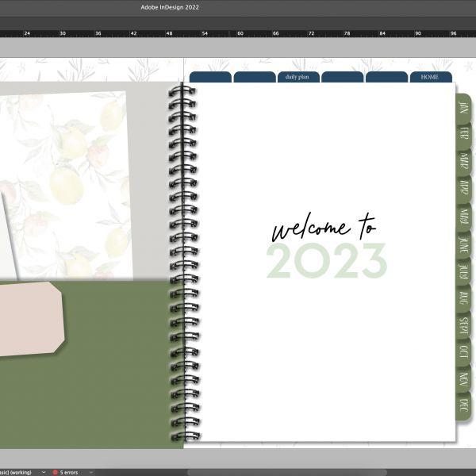Select the DEC month side tab
This screenshot has width=476, height=476.
463,406
